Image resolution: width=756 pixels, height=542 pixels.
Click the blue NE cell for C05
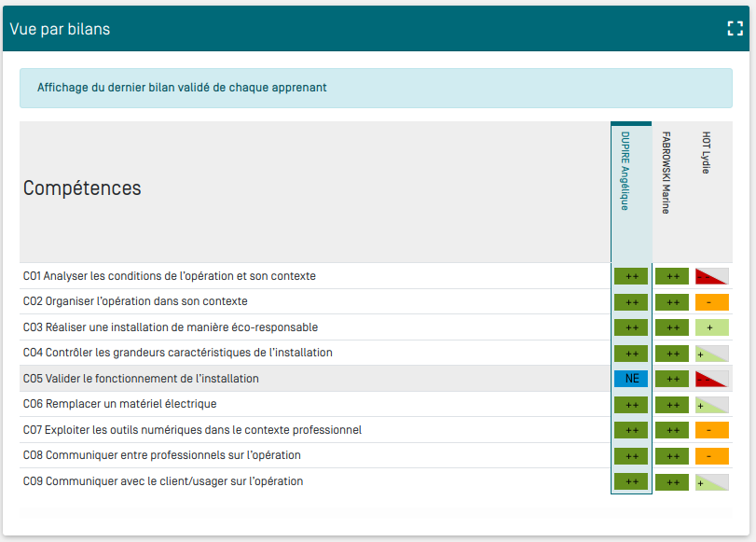[x=631, y=379]
